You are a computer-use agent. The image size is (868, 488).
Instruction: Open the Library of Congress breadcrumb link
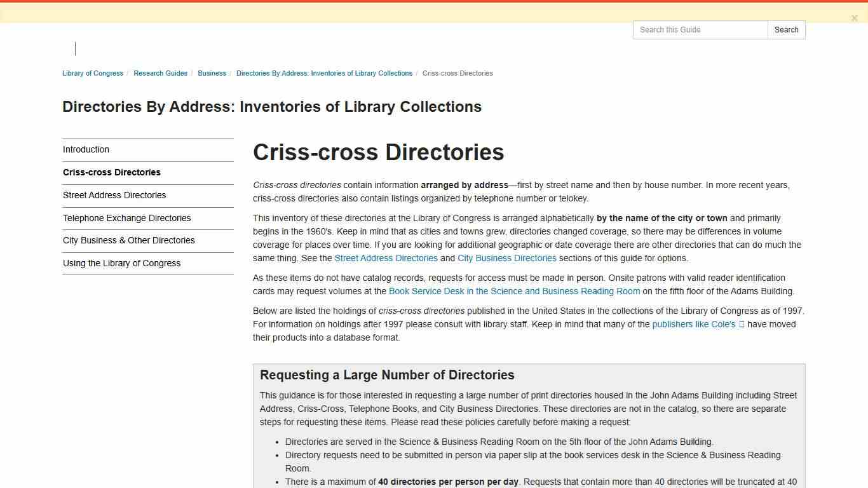coord(92,73)
